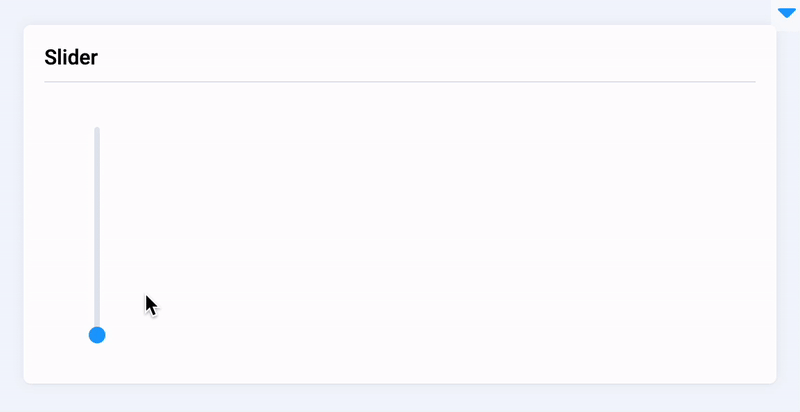Click the upper quarter of the slider track
The width and height of the screenshot is (800, 412).
[97, 180]
